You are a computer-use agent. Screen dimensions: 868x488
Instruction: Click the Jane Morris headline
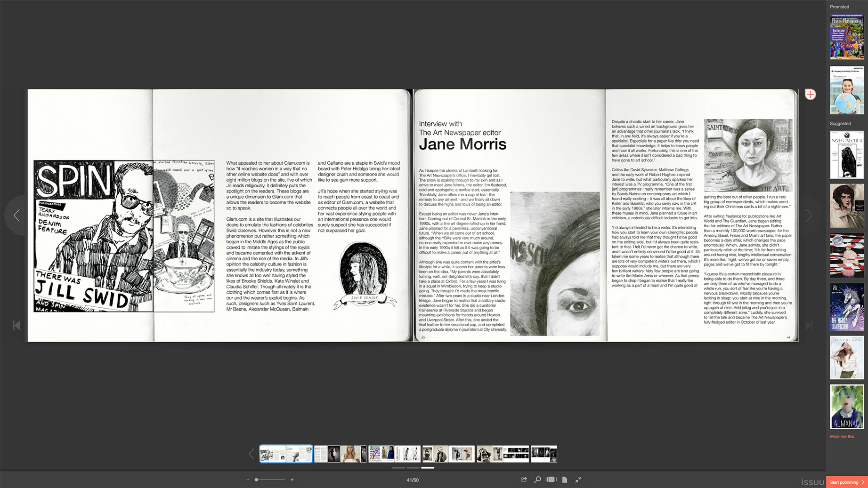(462, 144)
